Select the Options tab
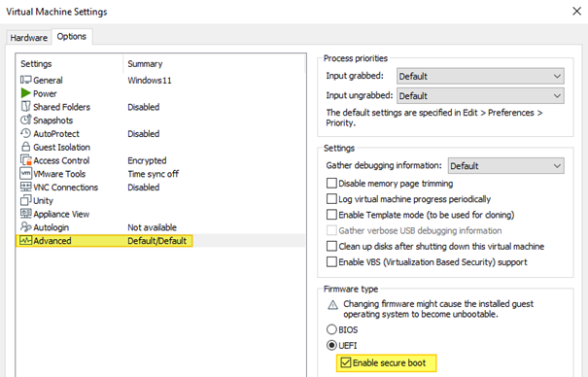Screen dimensions: 588x377 72,36
